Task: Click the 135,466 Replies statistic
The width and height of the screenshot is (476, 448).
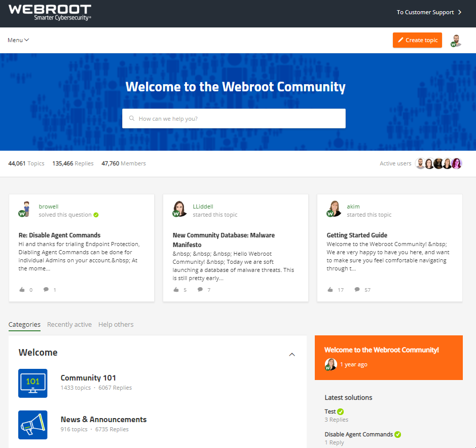Action: point(73,163)
